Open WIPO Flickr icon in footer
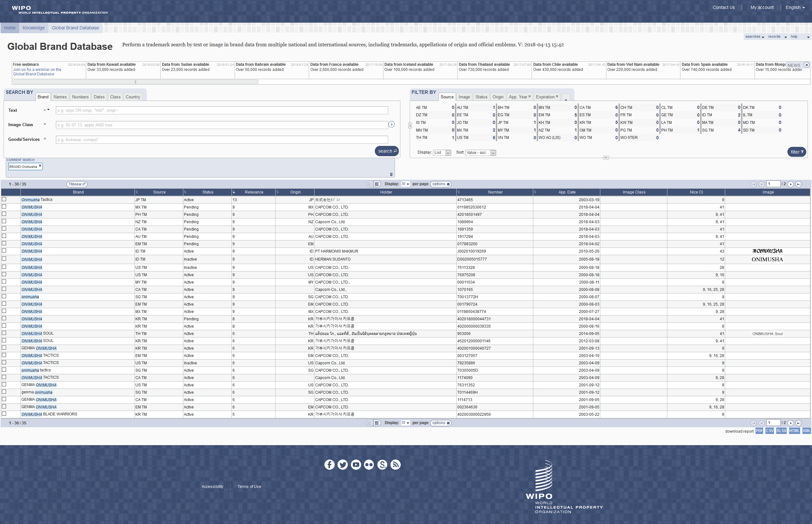This screenshot has height=524, width=812. pyautogui.click(x=369, y=465)
